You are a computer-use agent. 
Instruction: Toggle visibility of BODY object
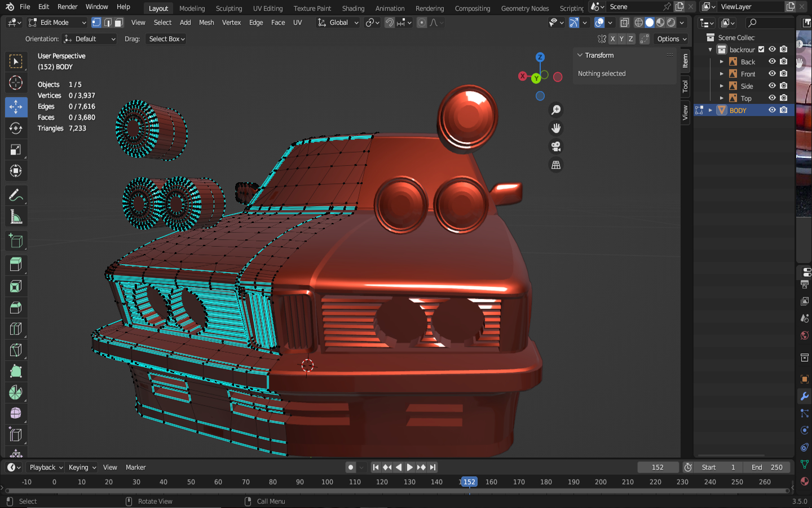click(x=772, y=110)
